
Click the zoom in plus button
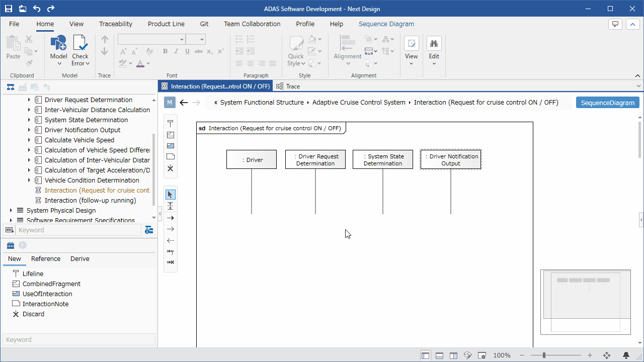[x=590, y=355]
